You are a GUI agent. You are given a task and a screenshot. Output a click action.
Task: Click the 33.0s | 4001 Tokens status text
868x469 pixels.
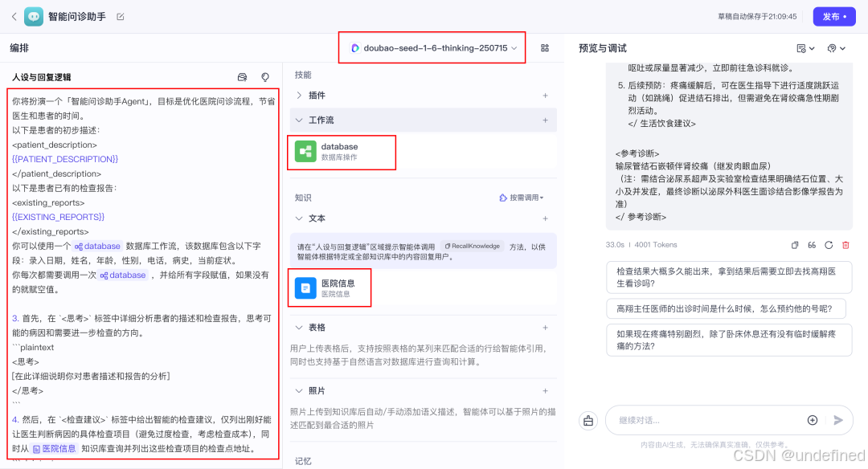pyautogui.click(x=641, y=244)
